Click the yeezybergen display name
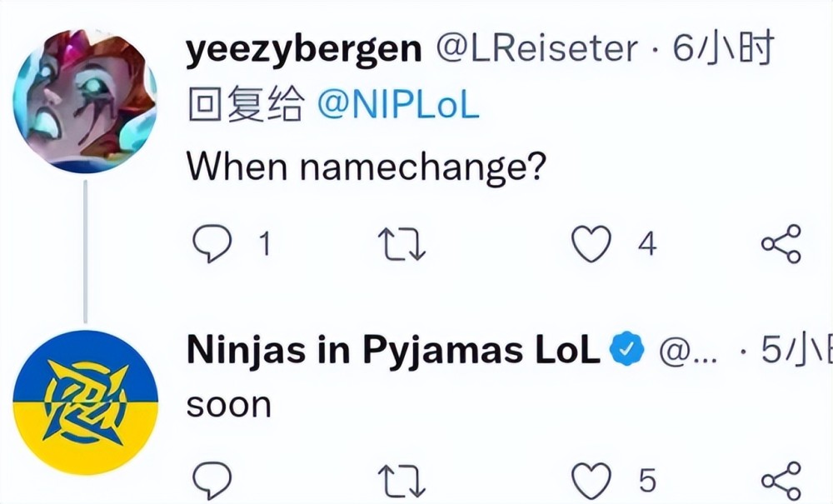 click(304, 52)
